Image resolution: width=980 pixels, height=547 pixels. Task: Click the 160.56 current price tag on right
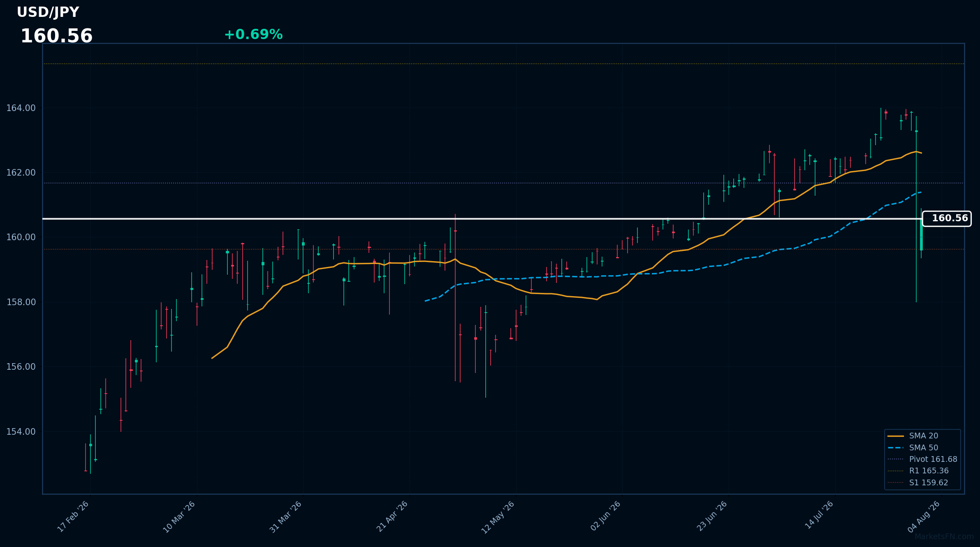coord(947,218)
